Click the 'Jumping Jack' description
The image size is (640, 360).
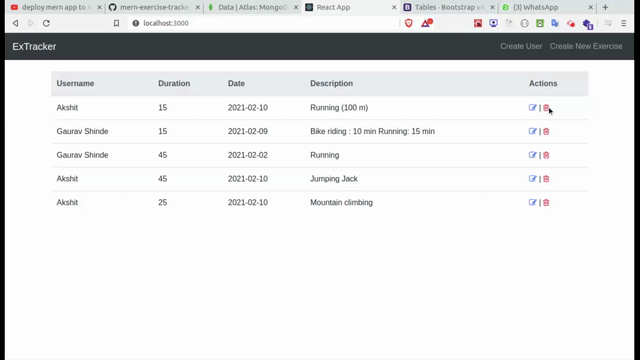coord(334,179)
